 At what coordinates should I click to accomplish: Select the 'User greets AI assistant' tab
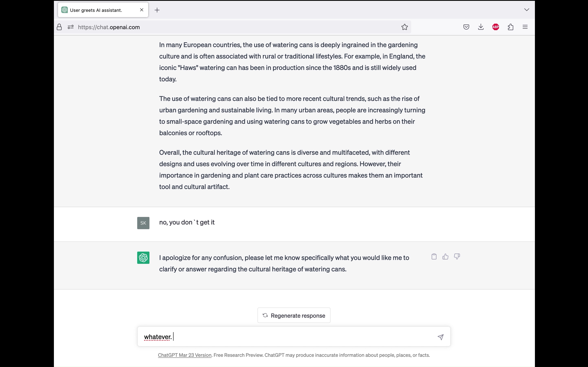coord(96,10)
